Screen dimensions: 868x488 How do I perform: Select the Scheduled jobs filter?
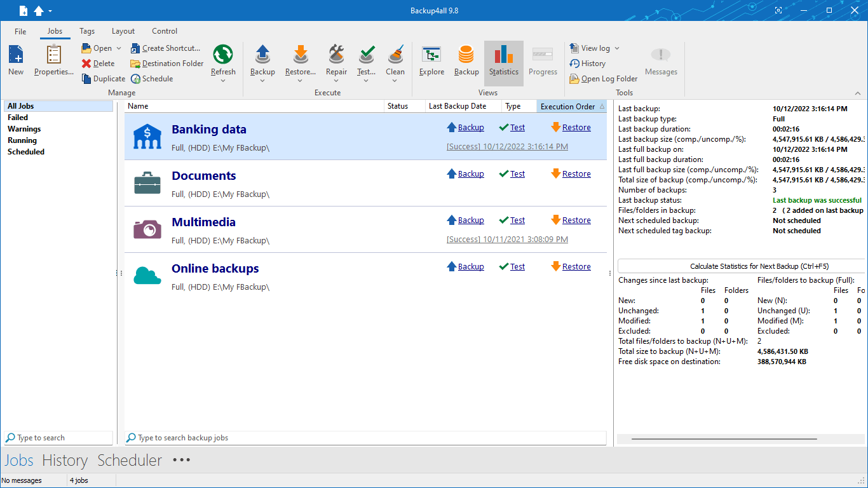[x=26, y=152]
